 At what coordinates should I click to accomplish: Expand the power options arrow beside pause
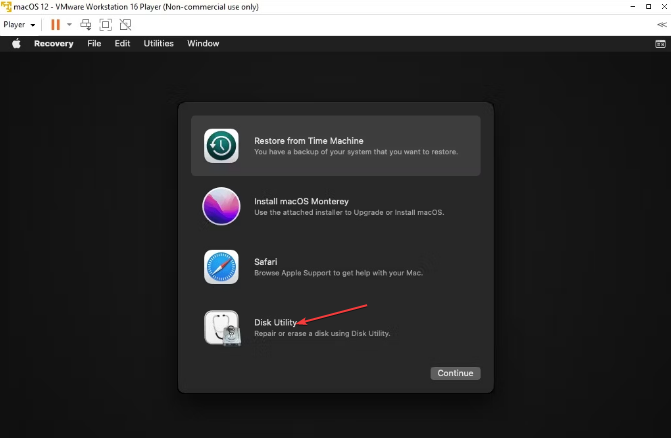69,25
